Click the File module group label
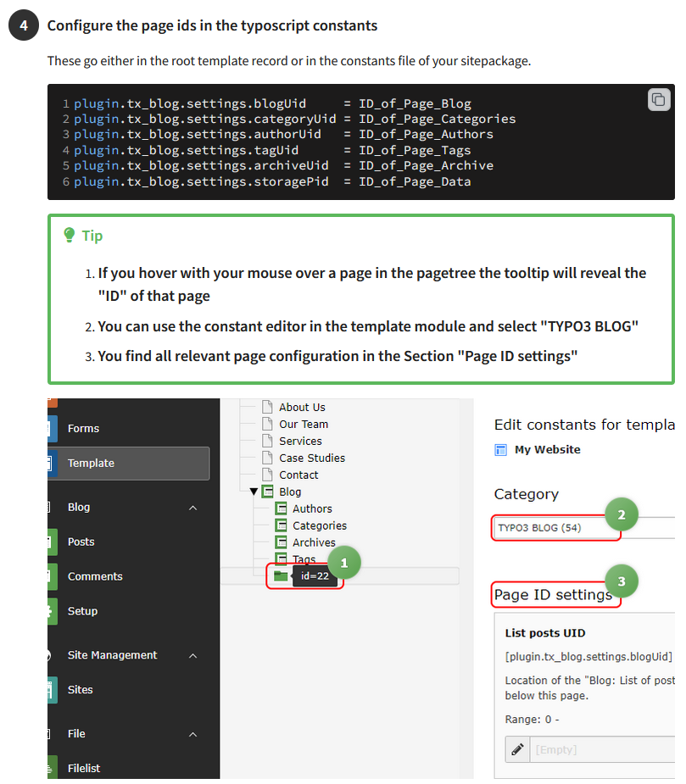The height and width of the screenshot is (784, 686). tap(76, 734)
